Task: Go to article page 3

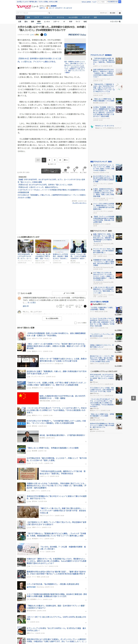Action: click(x=55, y=160)
